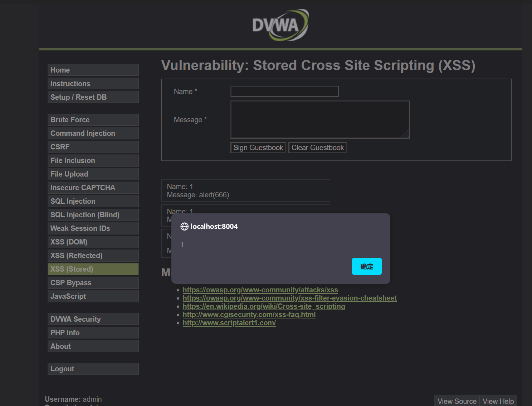Screen dimensions: 532x406
Task: Focus the Name input field
Action: [x=284, y=91]
